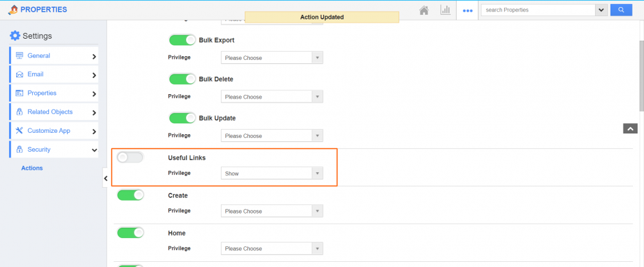Click the Properties app logo icon
Image resolution: width=644 pixels, height=267 pixels.
click(x=12, y=10)
